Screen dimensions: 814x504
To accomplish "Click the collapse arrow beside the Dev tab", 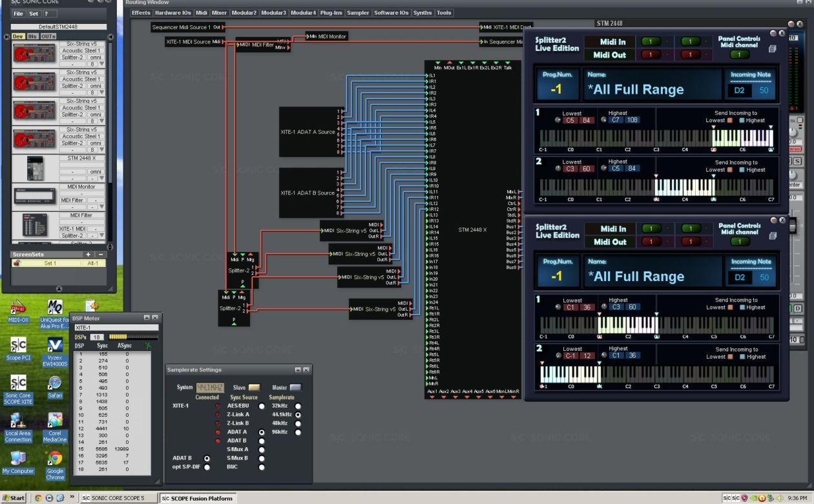I will (x=7, y=37).
